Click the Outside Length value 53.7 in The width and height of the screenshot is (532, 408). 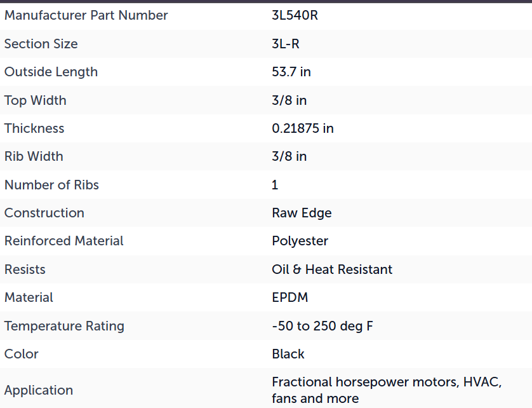tap(291, 72)
